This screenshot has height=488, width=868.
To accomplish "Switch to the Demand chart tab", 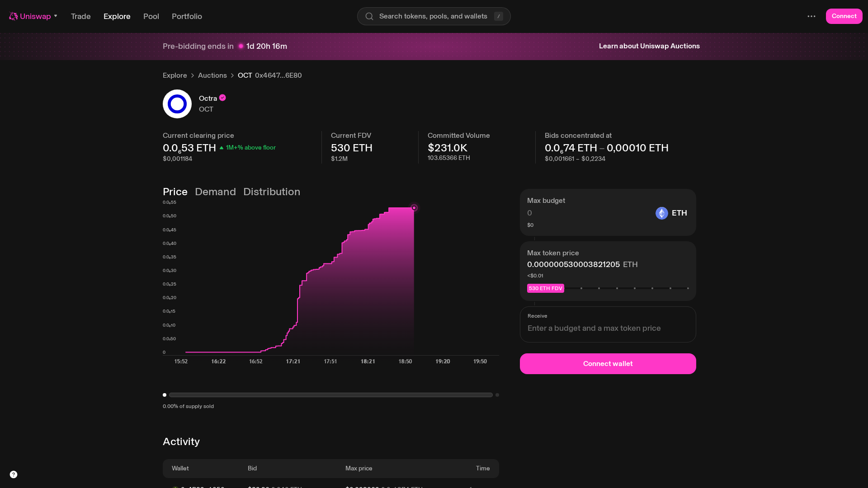I will point(215,192).
